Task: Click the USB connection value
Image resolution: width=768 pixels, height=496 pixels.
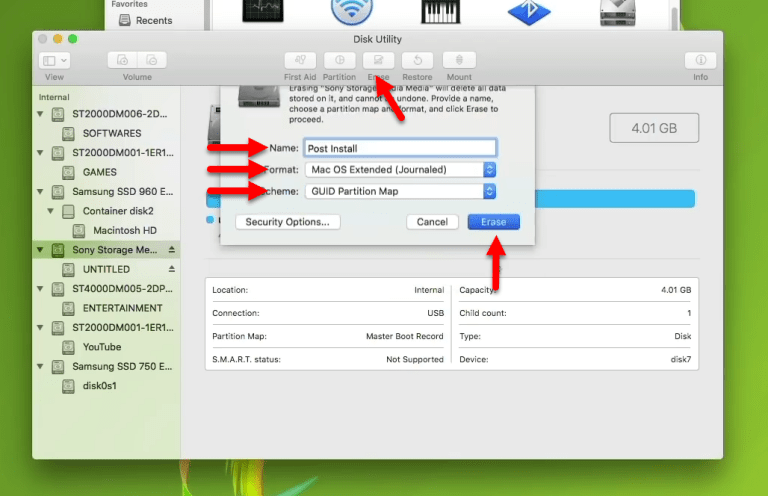Action: pyautogui.click(x=435, y=313)
